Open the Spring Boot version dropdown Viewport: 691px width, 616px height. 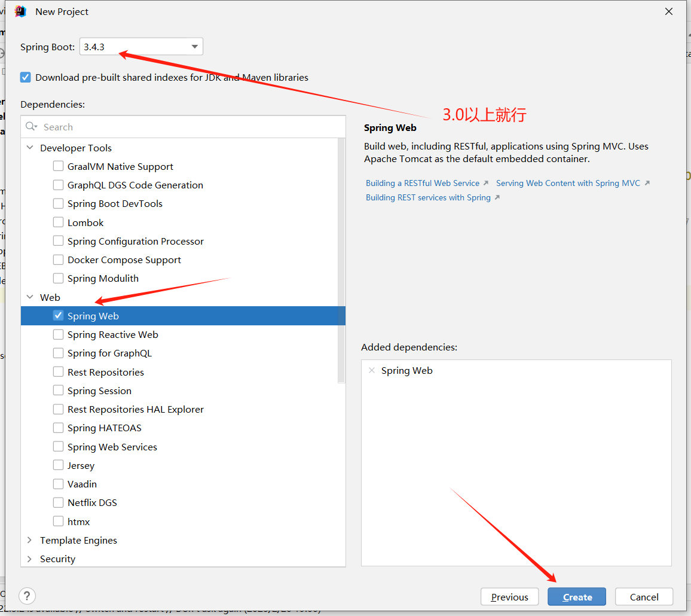click(141, 47)
